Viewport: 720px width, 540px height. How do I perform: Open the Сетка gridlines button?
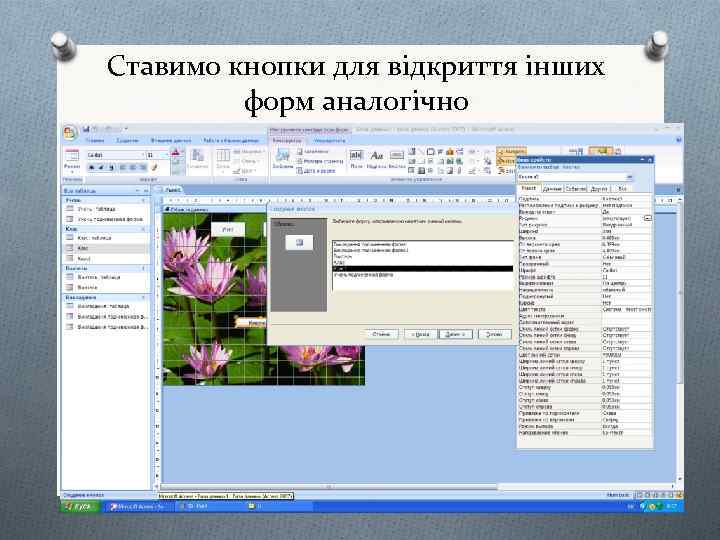click(x=223, y=159)
